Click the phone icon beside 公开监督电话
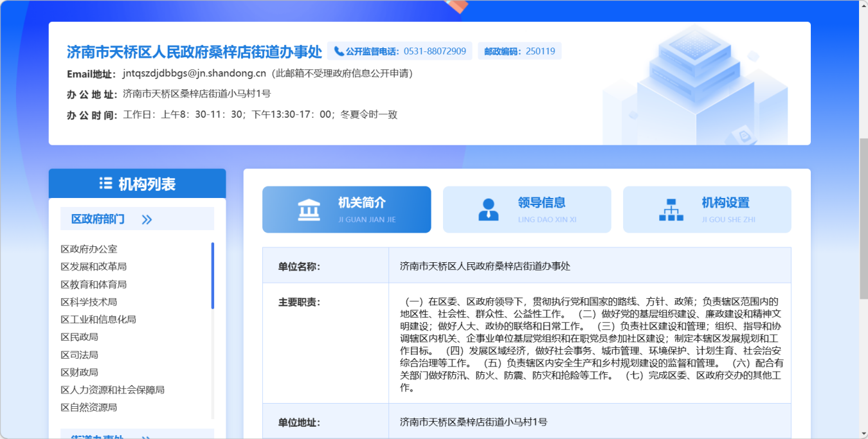The width and height of the screenshot is (868, 439). [x=339, y=51]
